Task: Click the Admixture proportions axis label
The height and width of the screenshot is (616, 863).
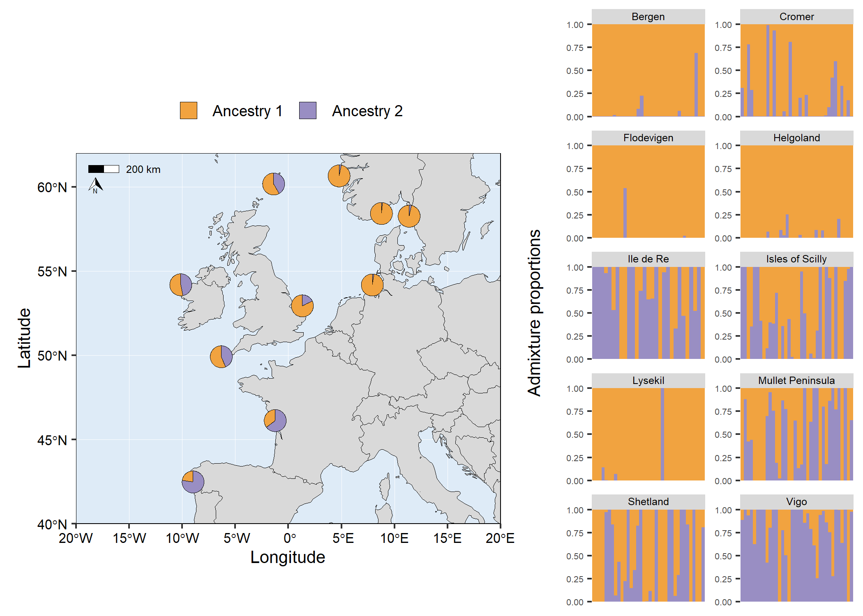Action: [x=534, y=313]
